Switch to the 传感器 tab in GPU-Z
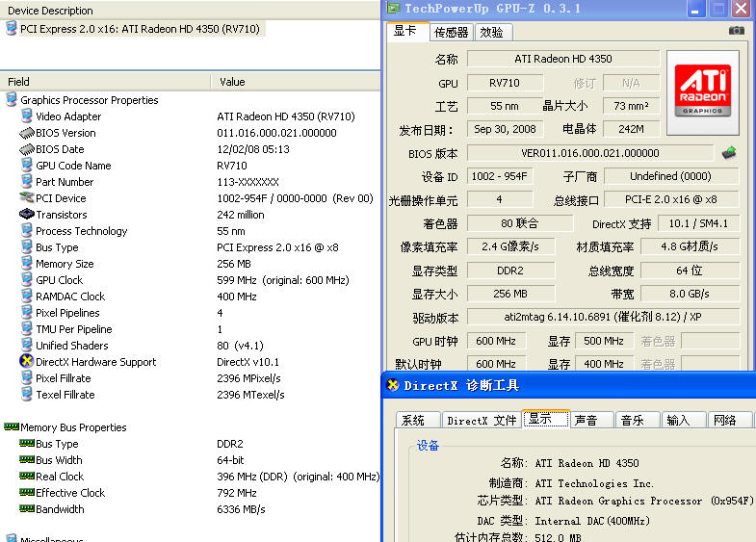 click(452, 33)
